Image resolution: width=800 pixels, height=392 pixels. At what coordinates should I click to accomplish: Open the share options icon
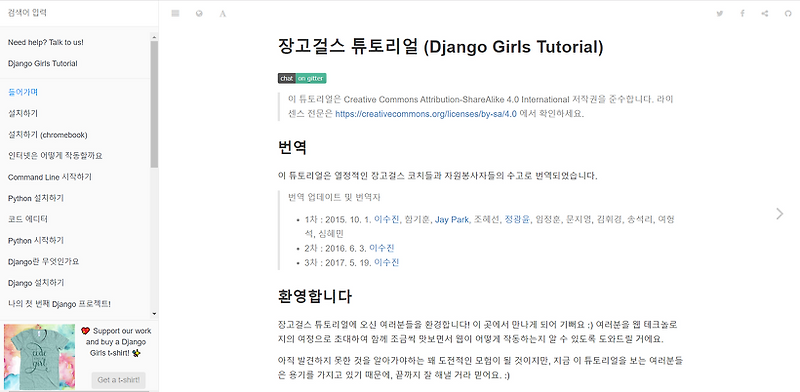tap(765, 13)
